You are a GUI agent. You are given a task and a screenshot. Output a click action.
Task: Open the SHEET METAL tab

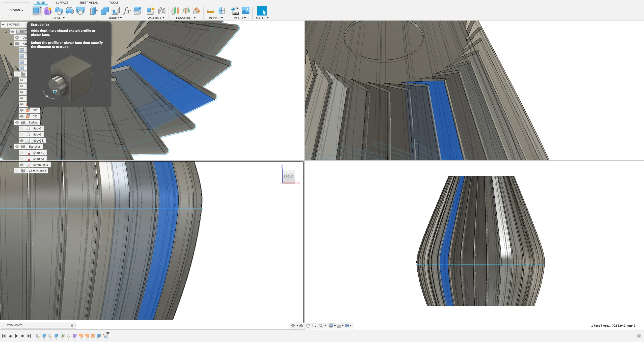coord(88,3)
